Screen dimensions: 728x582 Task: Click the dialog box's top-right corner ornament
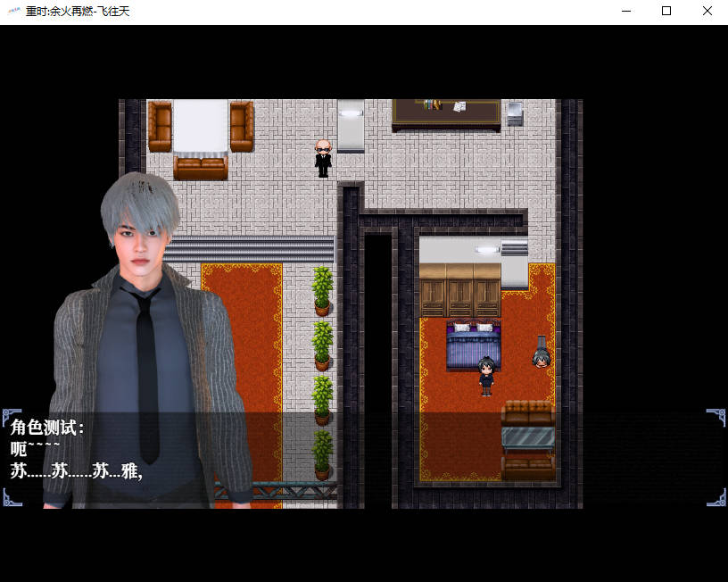[716, 418]
